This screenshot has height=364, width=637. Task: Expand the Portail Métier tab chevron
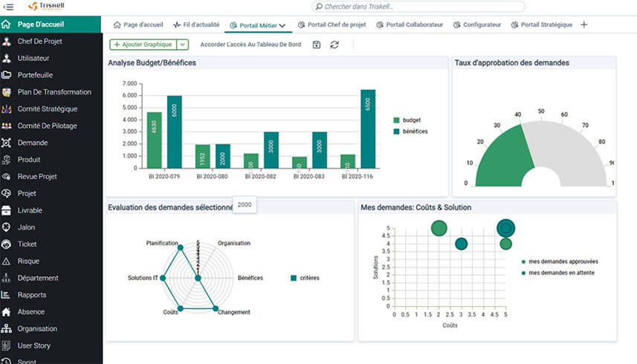pyautogui.click(x=282, y=25)
